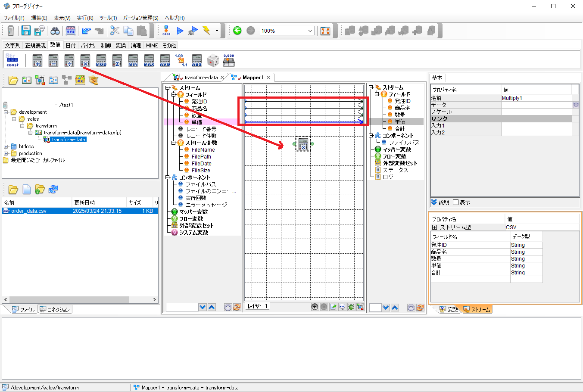Click the compile (0101) toolbar icon
The height and width of the screenshot is (392, 583).
166,31
